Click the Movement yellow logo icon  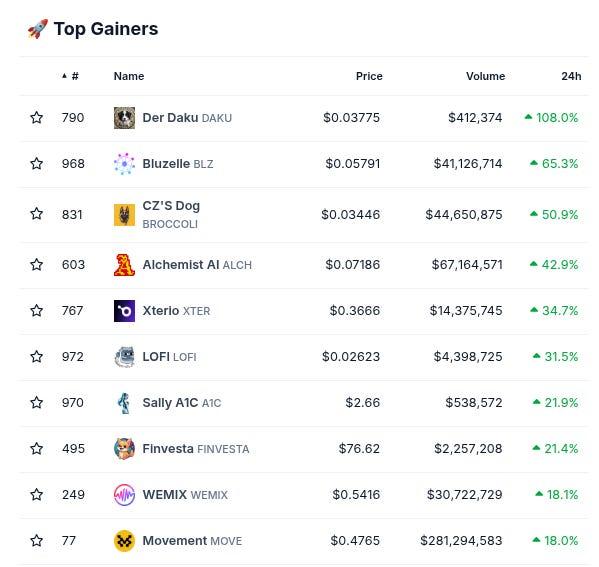pos(124,541)
